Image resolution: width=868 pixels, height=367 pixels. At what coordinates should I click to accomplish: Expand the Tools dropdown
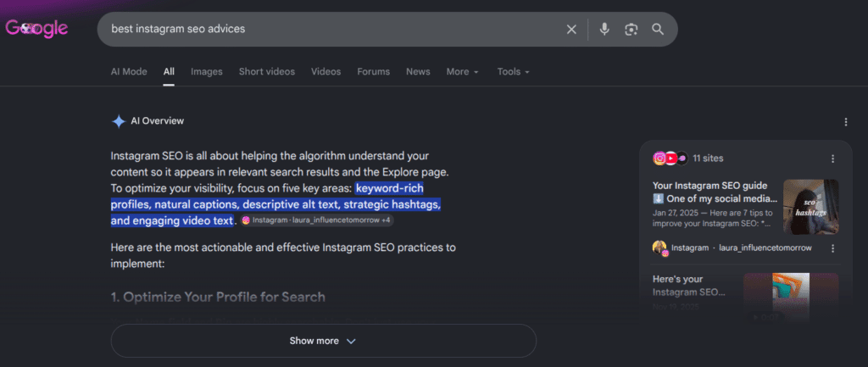[513, 71]
